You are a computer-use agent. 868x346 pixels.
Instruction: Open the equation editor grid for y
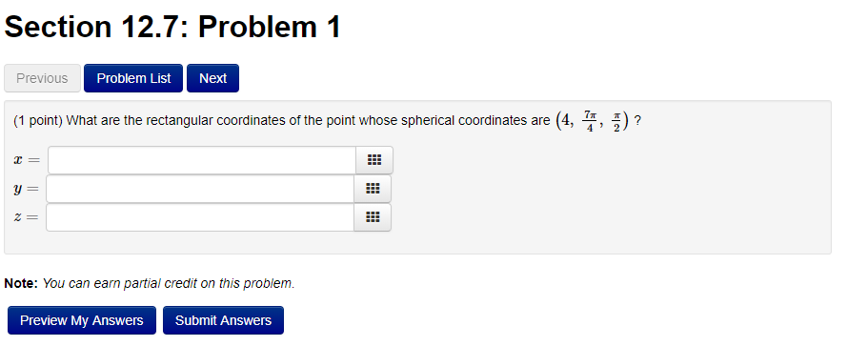point(373,189)
